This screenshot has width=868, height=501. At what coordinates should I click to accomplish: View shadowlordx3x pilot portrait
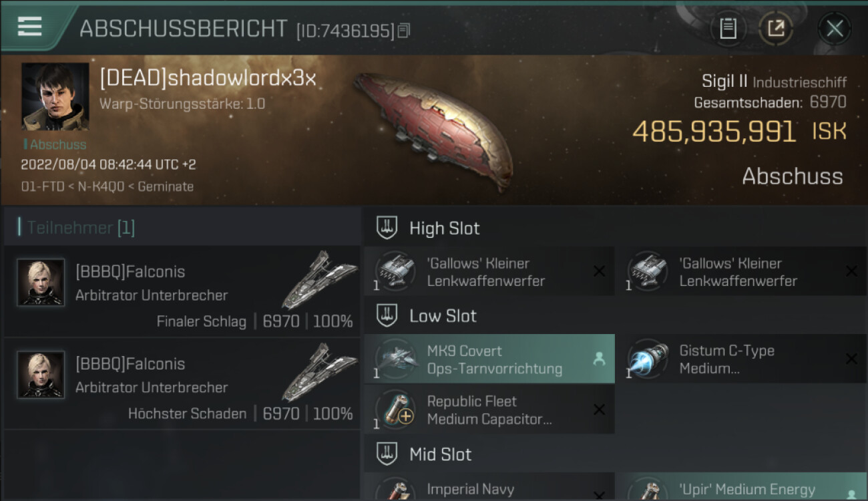click(55, 97)
